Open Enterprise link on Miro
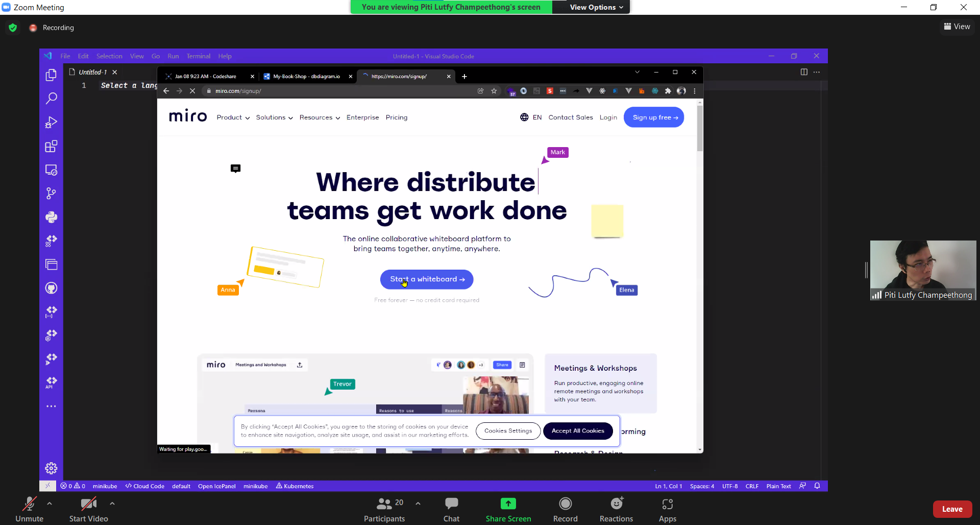The image size is (980, 525). [x=362, y=117]
